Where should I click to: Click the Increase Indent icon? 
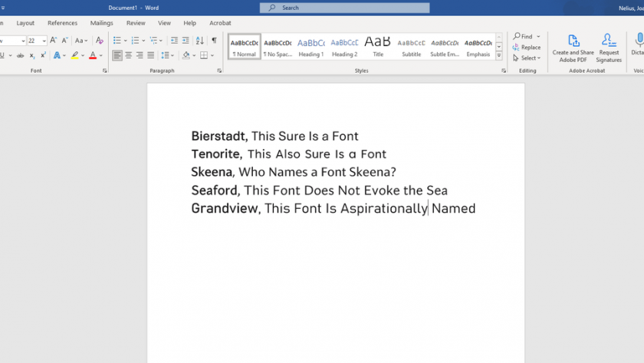pyautogui.click(x=186, y=41)
